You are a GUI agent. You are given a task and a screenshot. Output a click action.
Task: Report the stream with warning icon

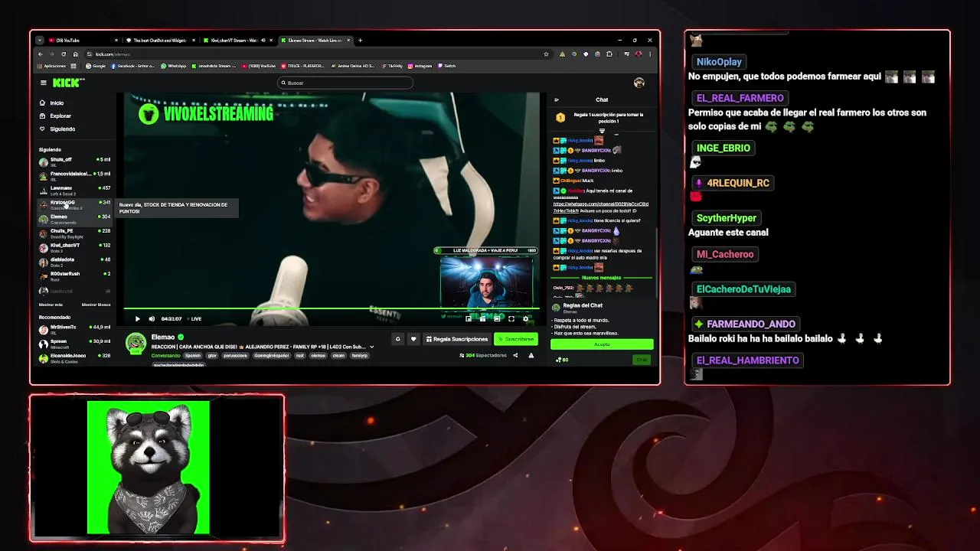[531, 355]
